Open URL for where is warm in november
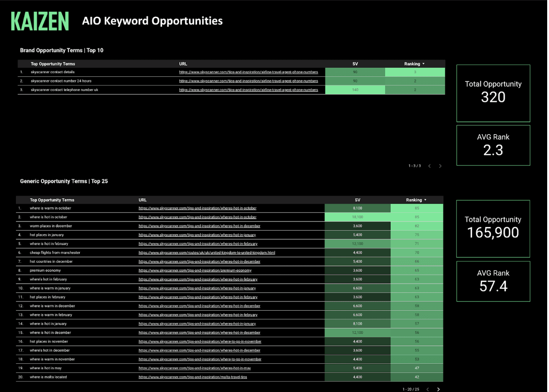549x392 pixels. click(200, 359)
